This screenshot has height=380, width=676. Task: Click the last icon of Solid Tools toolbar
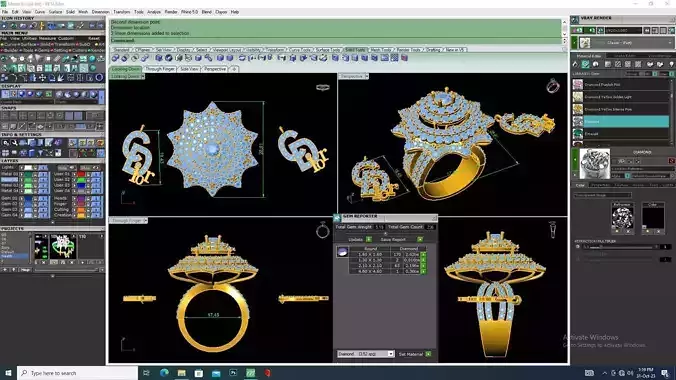(x=404, y=58)
